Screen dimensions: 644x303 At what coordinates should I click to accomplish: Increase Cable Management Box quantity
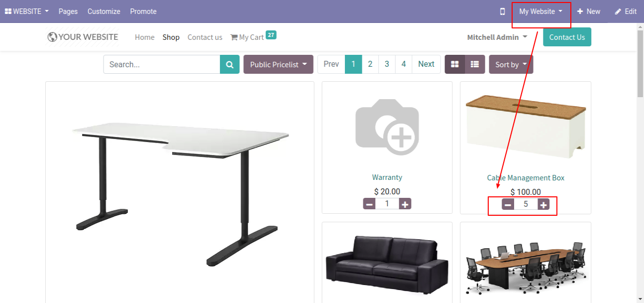[544, 204]
